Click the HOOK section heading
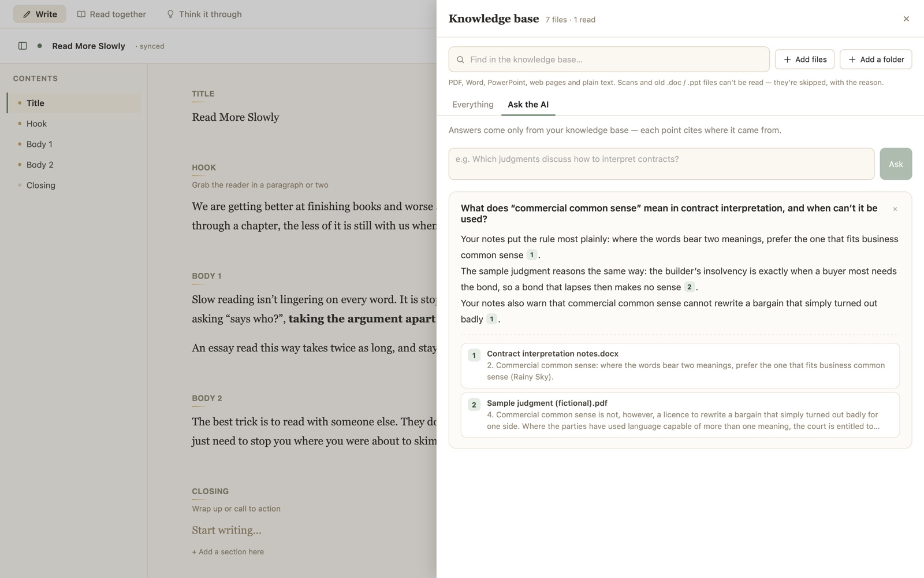 [x=204, y=168]
